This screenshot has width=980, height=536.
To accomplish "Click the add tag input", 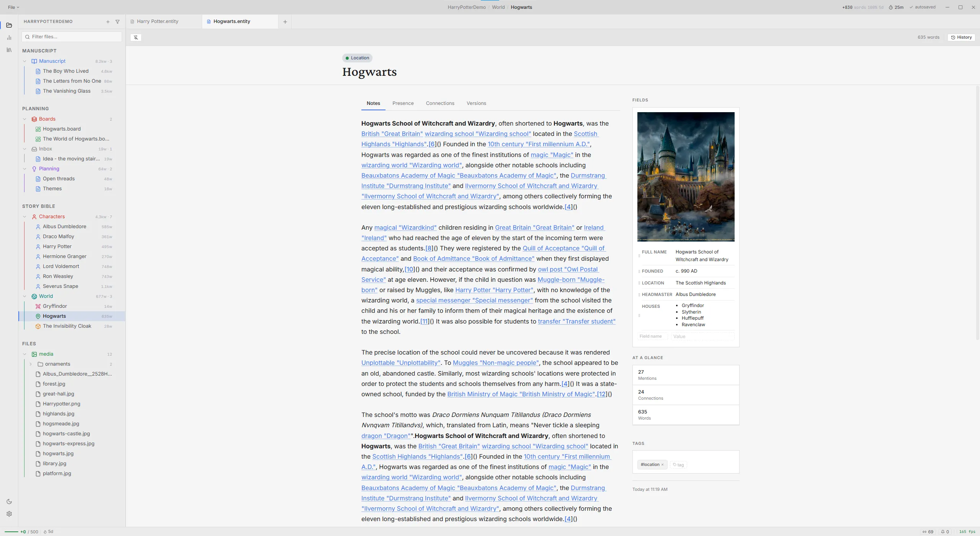I will tap(679, 465).
